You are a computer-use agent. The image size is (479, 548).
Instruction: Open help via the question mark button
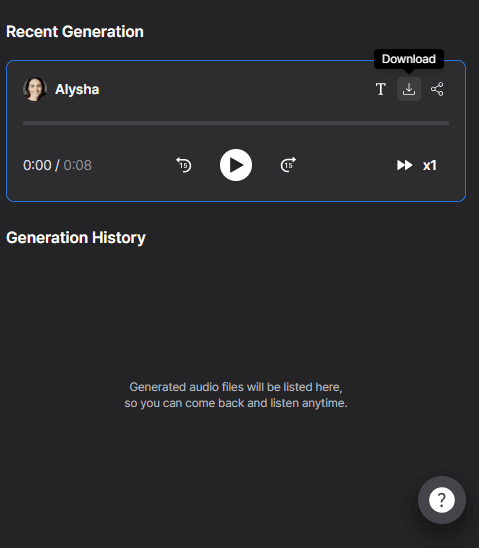tap(442, 500)
